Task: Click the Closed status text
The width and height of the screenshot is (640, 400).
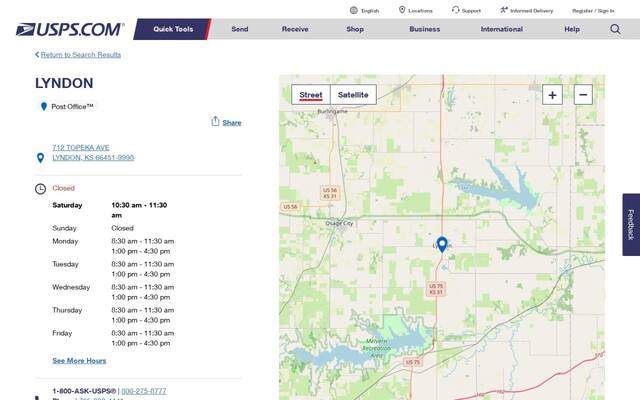Action: pyautogui.click(x=63, y=188)
